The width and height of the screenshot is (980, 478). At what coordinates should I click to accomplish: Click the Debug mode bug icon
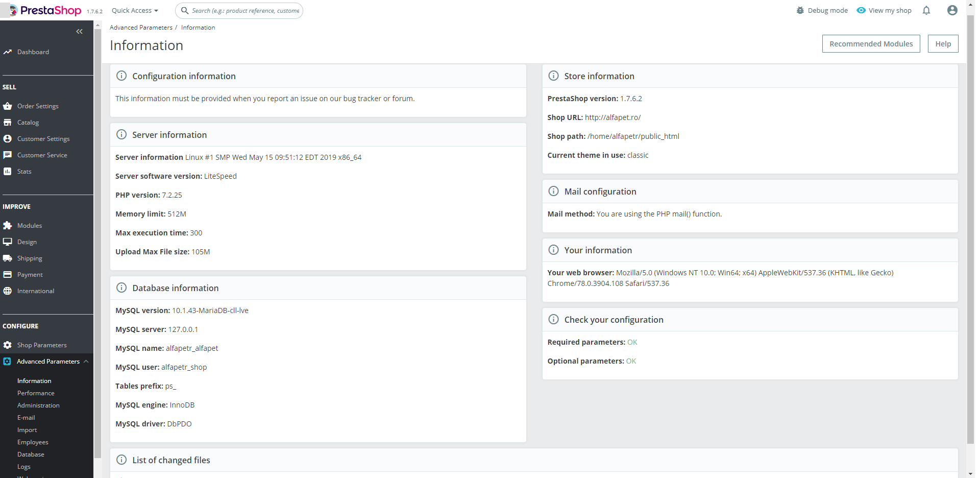tap(800, 11)
